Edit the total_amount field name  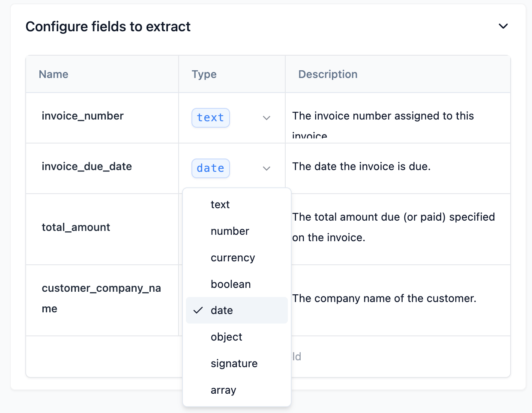76,227
